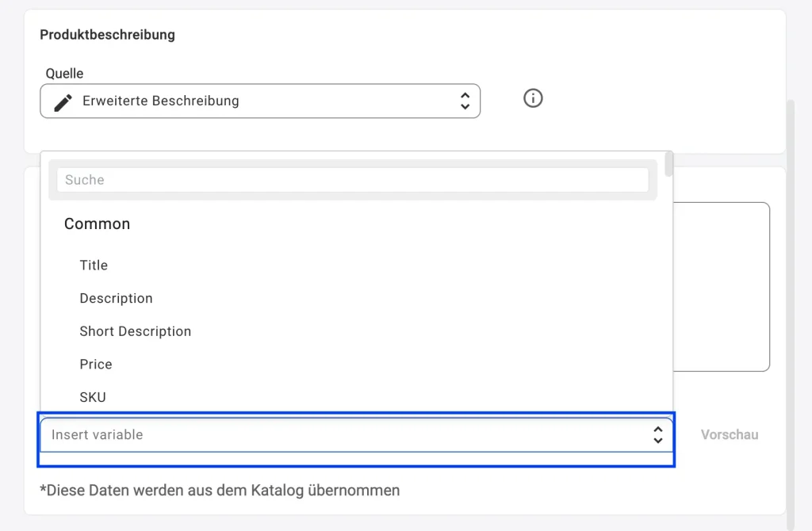Select the Description variable
The height and width of the screenshot is (531, 812).
point(116,299)
